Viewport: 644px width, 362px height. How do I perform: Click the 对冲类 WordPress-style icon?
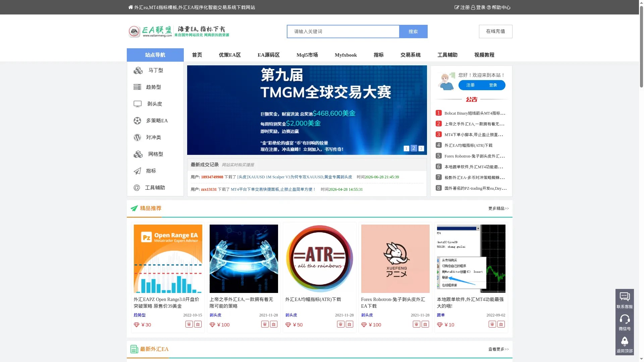coord(137,137)
